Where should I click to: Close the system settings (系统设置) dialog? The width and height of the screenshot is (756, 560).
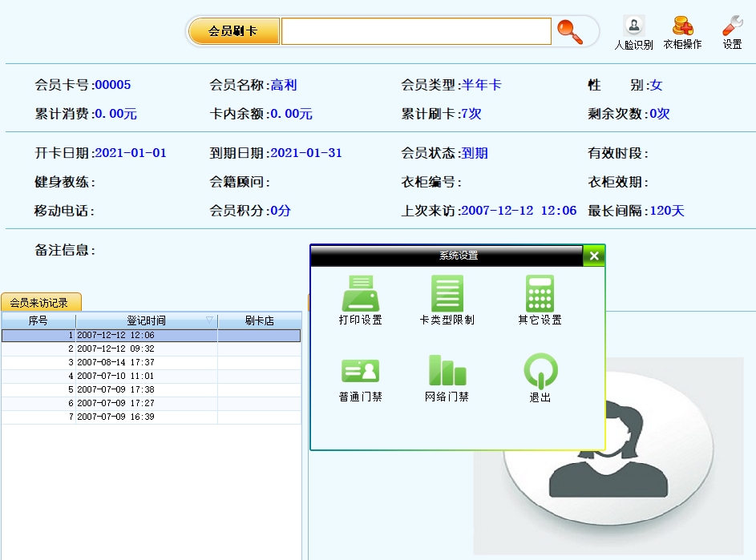coord(593,256)
